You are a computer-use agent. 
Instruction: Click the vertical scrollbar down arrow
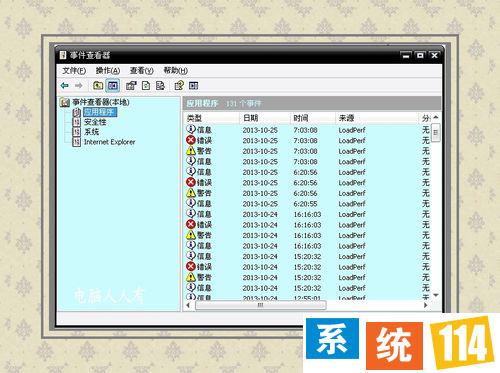point(436,295)
